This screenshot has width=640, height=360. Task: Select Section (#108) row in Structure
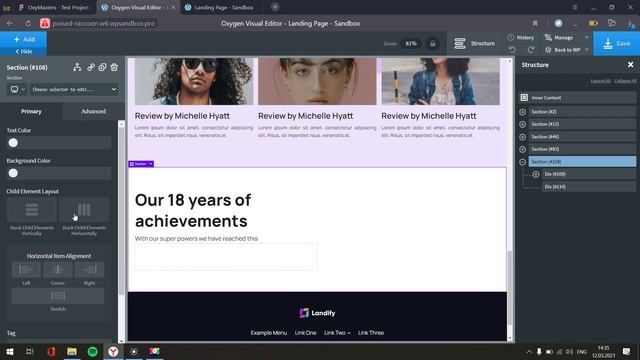click(582, 162)
